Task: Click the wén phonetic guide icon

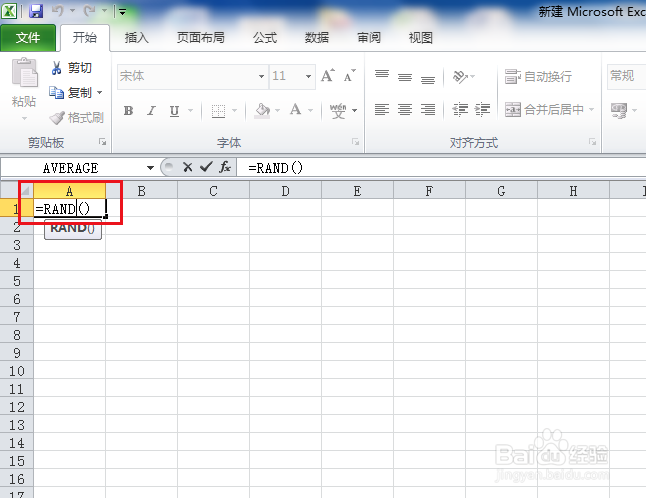Action: pos(338,110)
